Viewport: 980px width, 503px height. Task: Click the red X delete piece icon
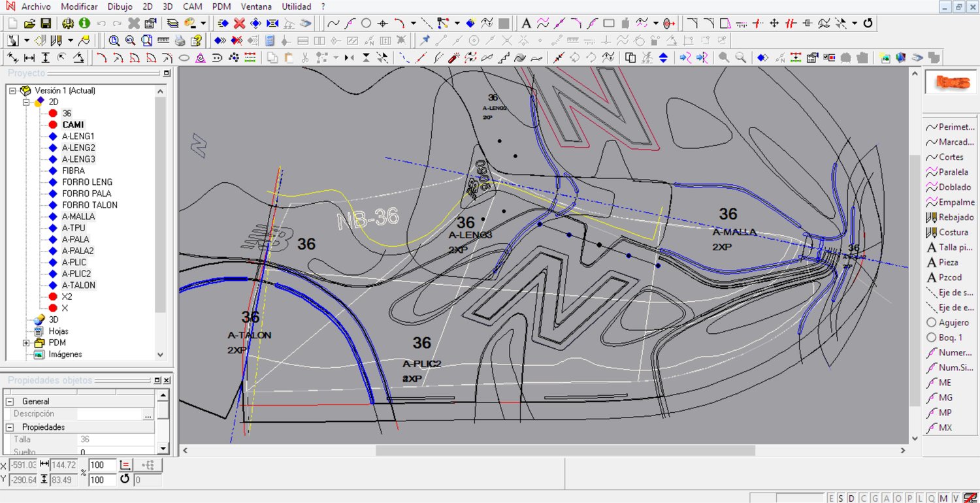click(x=239, y=24)
